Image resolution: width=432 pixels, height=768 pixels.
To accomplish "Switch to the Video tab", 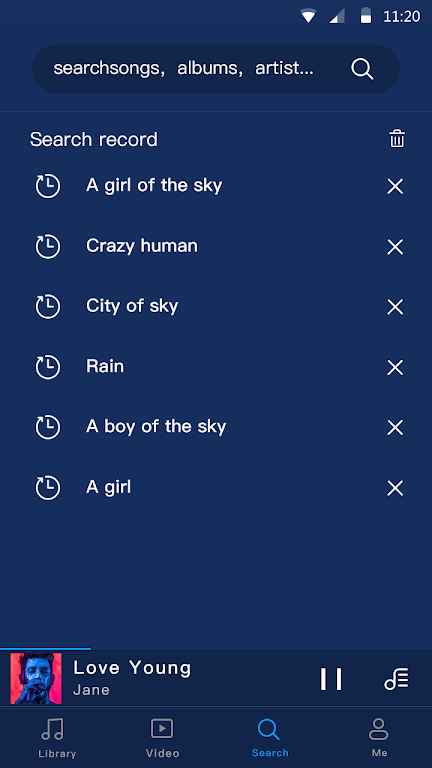I will (x=162, y=738).
